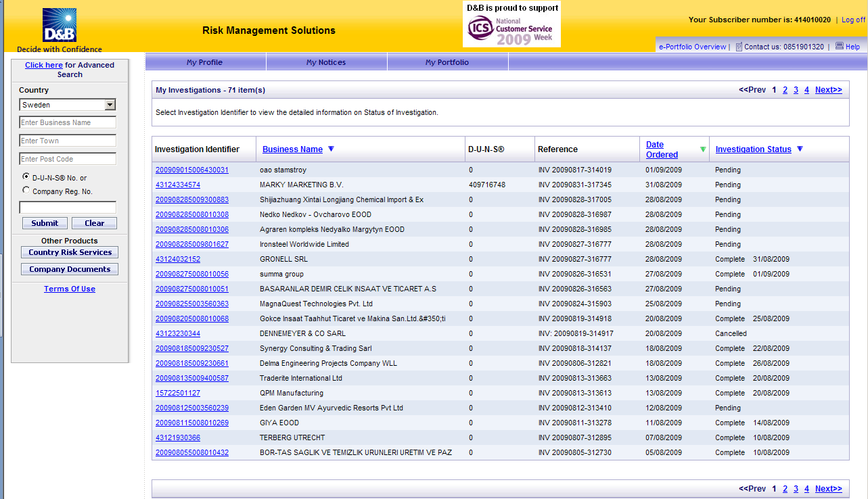
Task: Click <<Prev in top pagination
Action: point(752,90)
